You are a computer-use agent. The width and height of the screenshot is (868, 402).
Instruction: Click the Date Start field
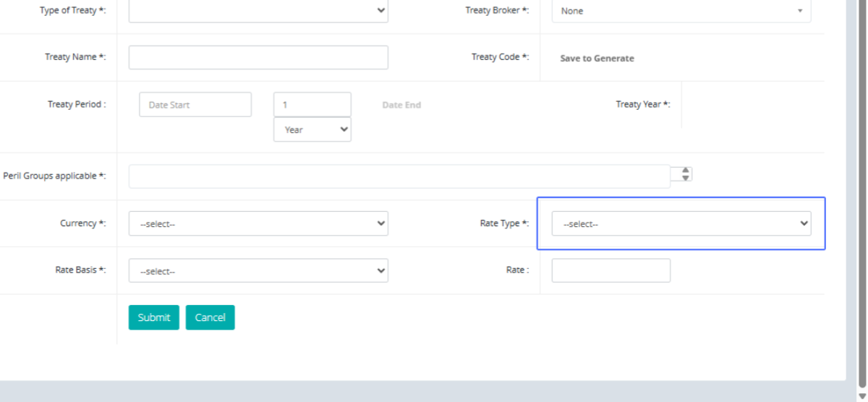point(195,105)
